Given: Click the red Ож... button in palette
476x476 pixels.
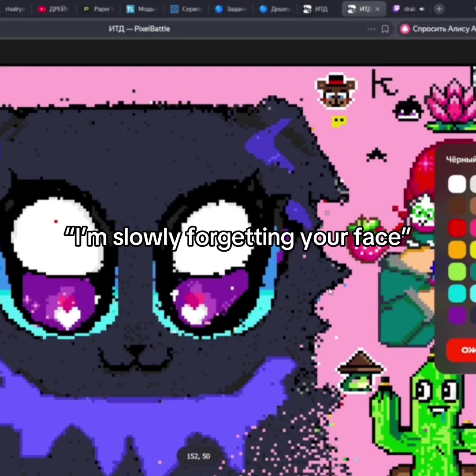Looking at the screenshot, I should click(x=461, y=350).
